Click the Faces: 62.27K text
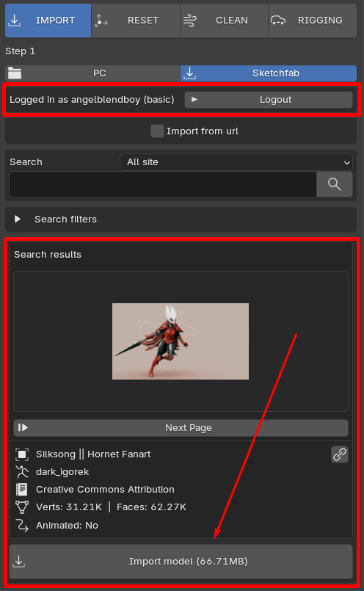The width and height of the screenshot is (364, 591). [151, 507]
